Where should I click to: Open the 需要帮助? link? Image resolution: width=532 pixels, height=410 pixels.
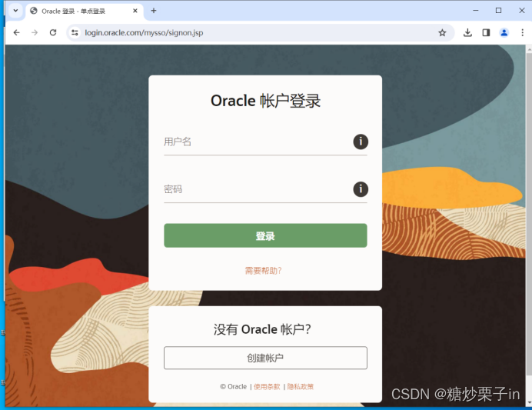tap(263, 271)
